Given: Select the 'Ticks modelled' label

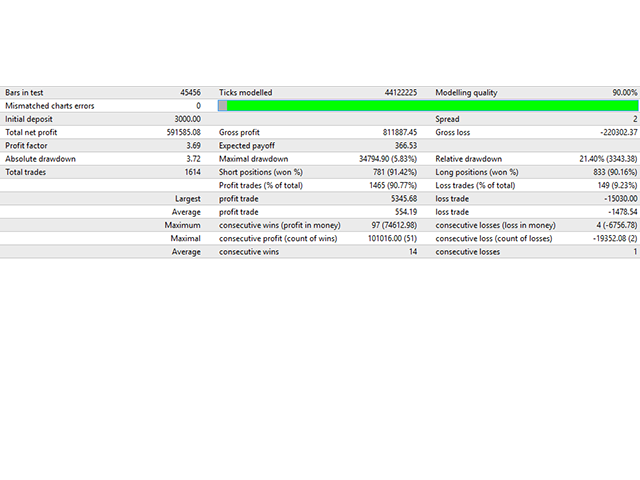Looking at the screenshot, I should (245, 93).
